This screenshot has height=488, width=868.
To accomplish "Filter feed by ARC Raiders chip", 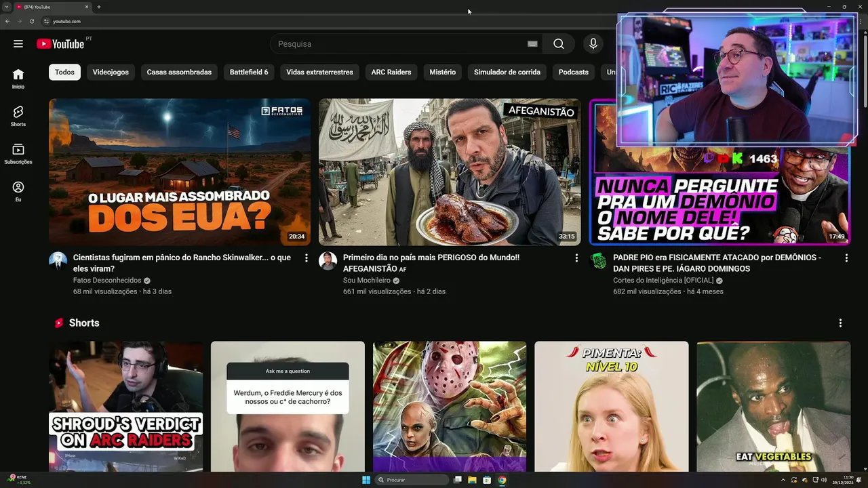I will (391, 72).
